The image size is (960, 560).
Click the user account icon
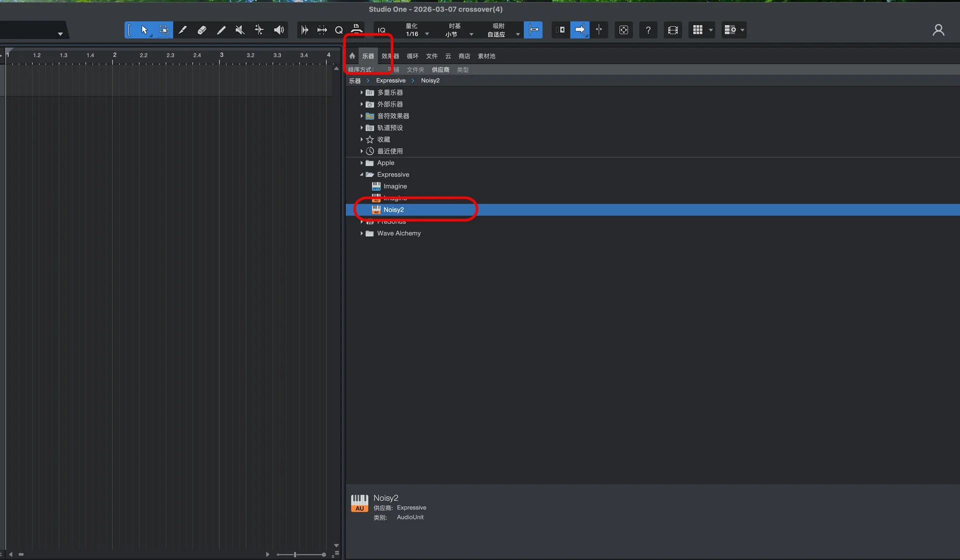[938, 30]
